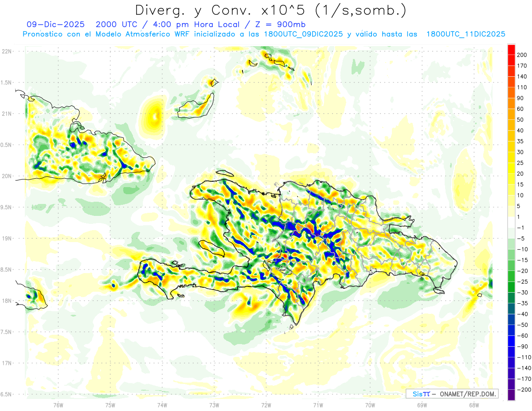This screenshot has width=532, height=411.
Task: Pick the pure blue swatch between -60 and -90
Action: 511,341
